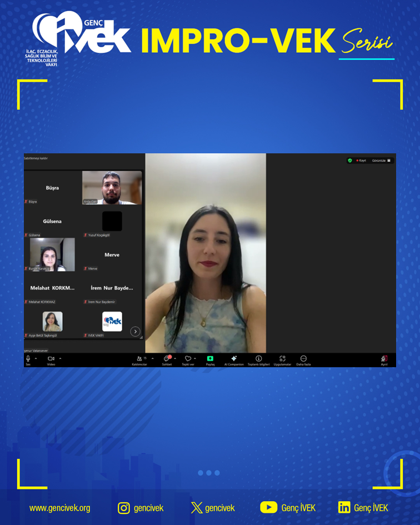The image size is (420, 525).
Task: Expand the audio options arrow next to Ses
Action: (36, 358)
